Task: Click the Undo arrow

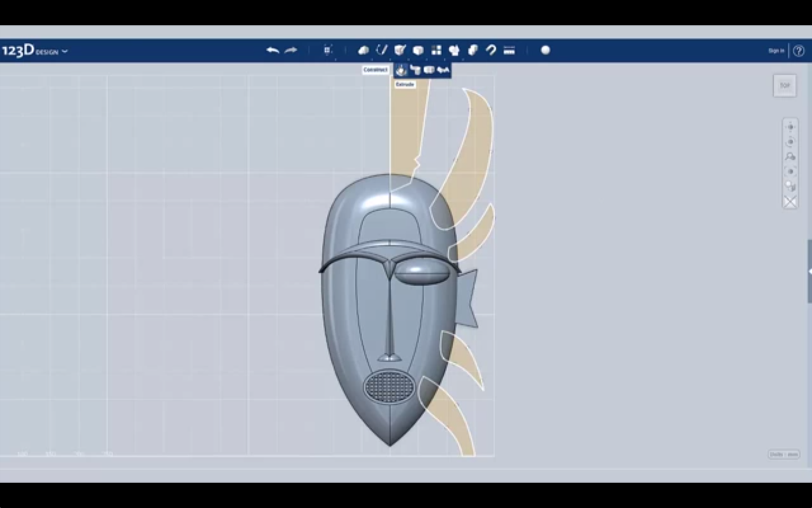Action: 273,50
